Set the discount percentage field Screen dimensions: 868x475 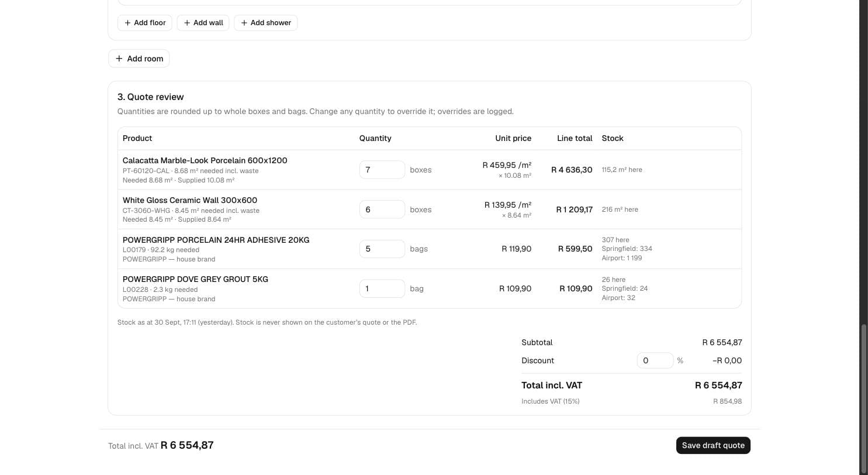(655, 360)
